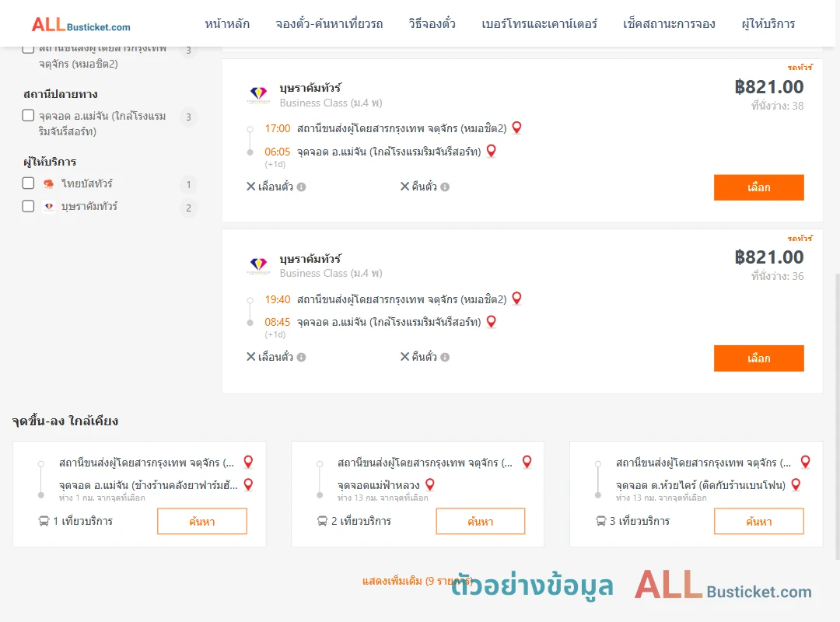The image size is (840, 622).
Task: Search trips to แม่ฟ้าหลวง stop with ค้นหา
Action: 481,521
